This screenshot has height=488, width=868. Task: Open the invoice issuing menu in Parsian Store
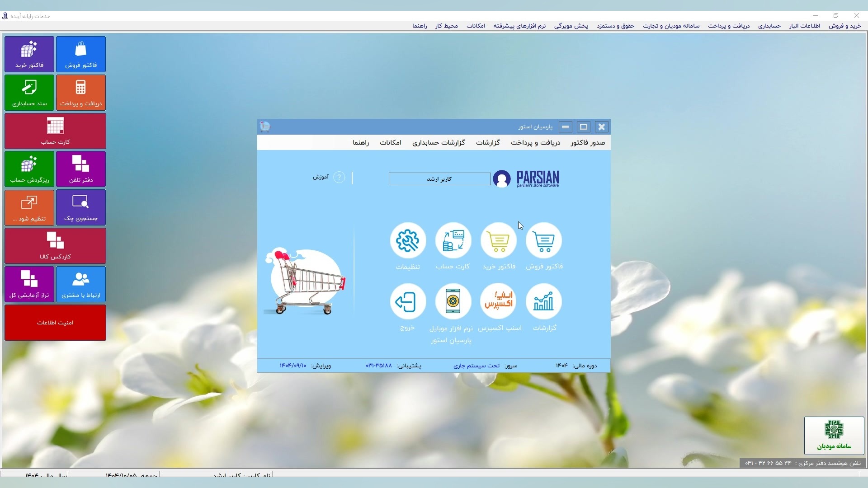(x=587, y=143)
